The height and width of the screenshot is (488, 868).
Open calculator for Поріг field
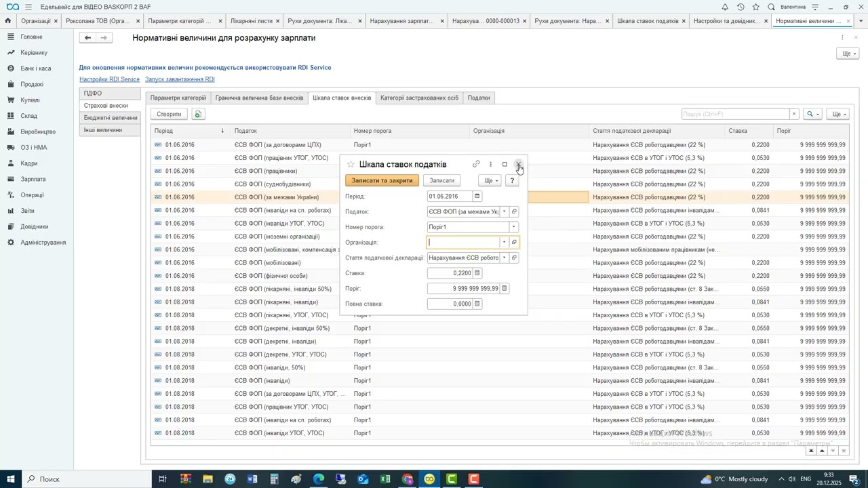pyautogui.click(x=505, y=288)
